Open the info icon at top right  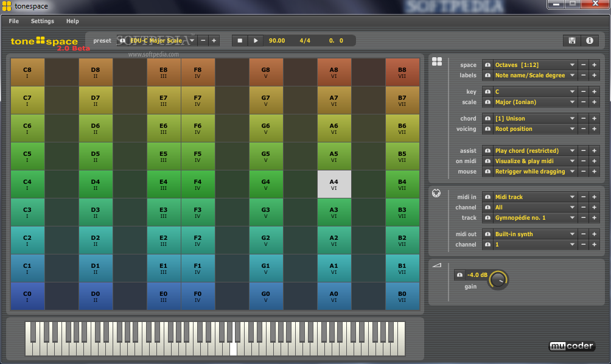(x=590, y=41)
